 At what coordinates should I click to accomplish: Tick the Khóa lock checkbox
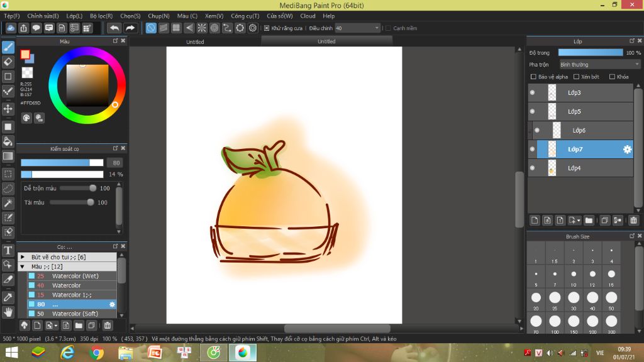coord(613,77)
